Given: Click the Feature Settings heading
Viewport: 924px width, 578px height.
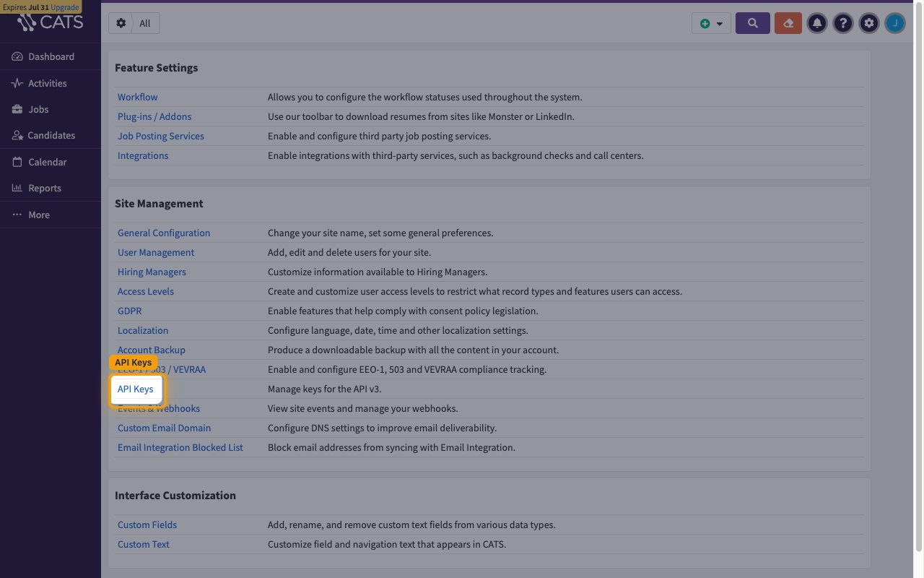Looking at the screenshot, I should coord(157,68).
